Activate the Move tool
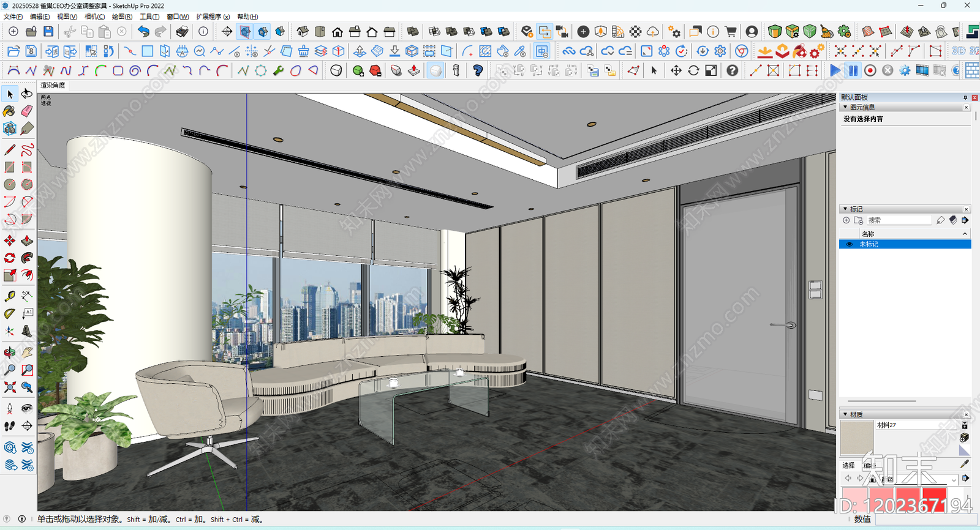Viewport: 980px width, 530px height. 10,241
